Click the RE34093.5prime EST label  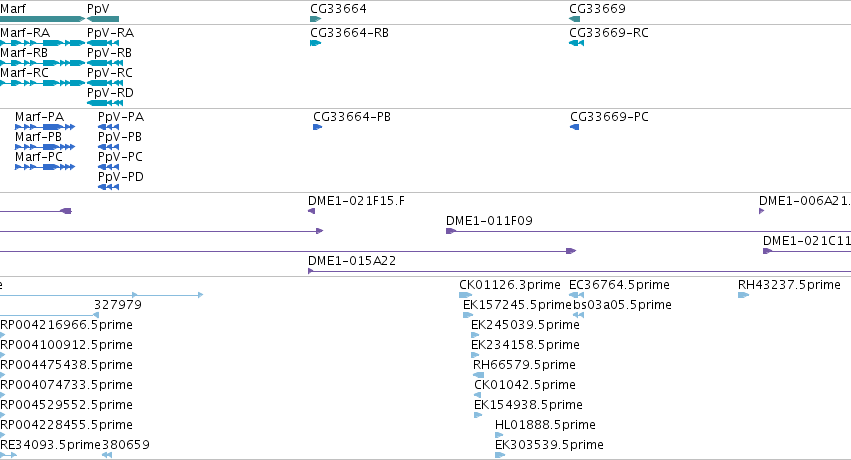tap(50, 445)
